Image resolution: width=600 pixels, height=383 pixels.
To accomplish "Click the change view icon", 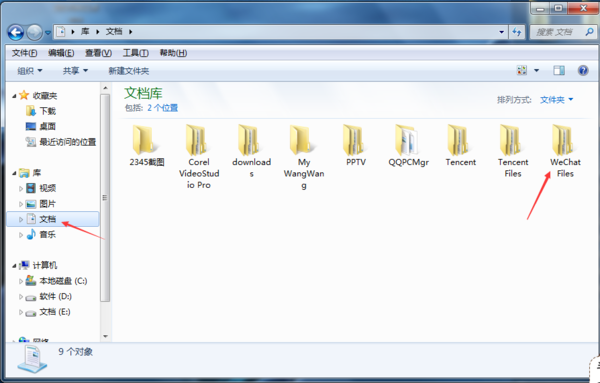I will pos(522,70).
